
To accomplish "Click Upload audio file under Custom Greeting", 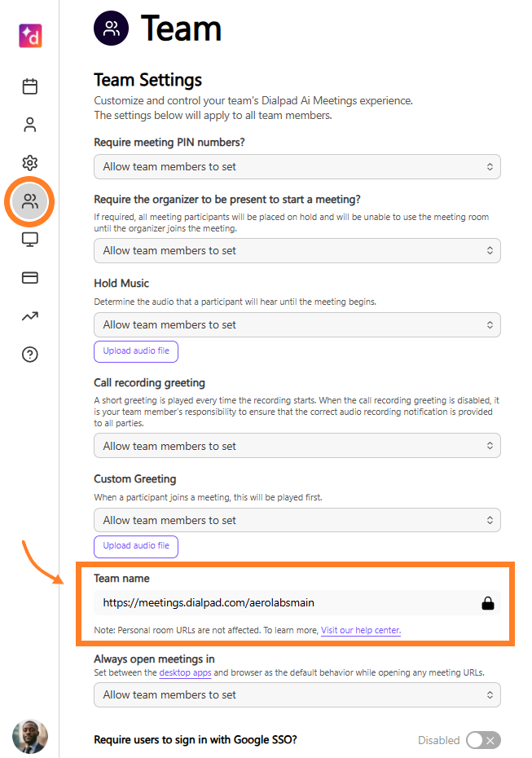I will point(136,546).
